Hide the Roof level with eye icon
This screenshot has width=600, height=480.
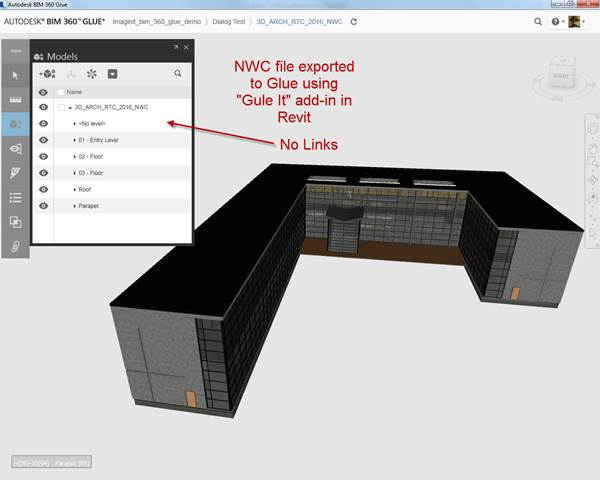coord(43,188)
